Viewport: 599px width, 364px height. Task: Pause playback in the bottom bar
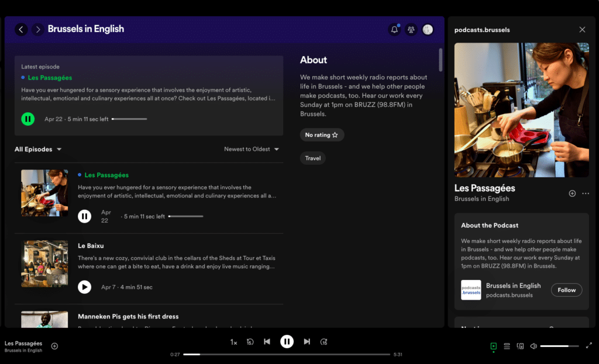pyautogui.click(x=287, y=341)
